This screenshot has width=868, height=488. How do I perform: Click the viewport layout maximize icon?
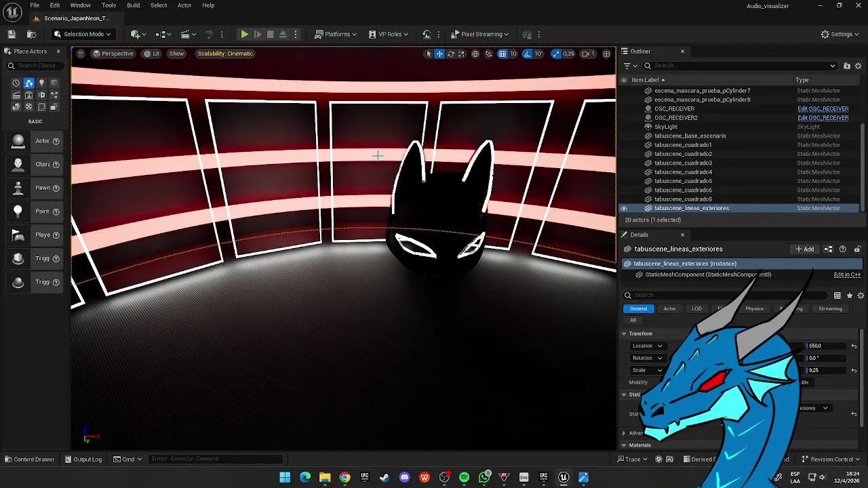click(606, 54)
